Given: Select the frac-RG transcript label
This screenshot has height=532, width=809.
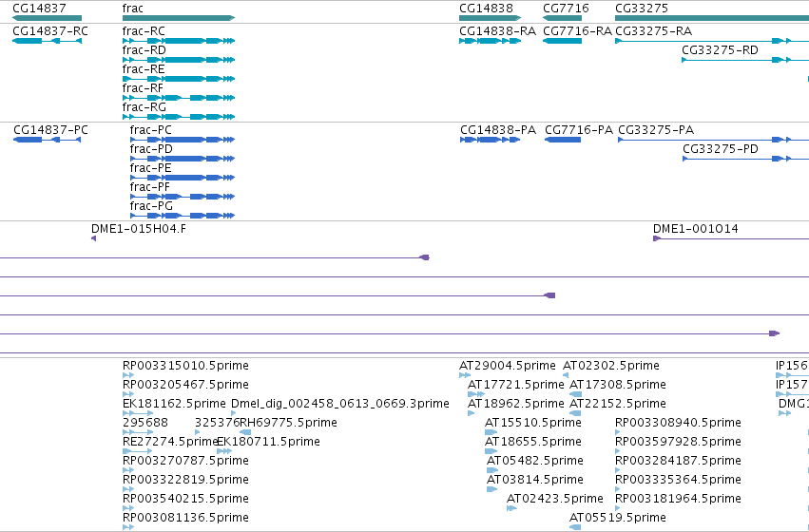Looking at the screenshot, I should [144, 107].
